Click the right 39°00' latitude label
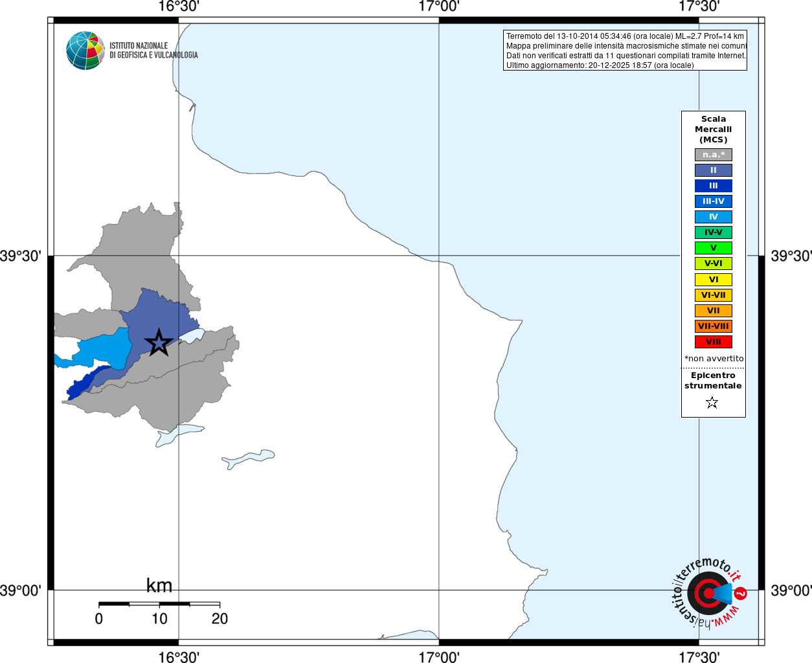The width and height of the screenshot is (812, 663). coord(791,590)
